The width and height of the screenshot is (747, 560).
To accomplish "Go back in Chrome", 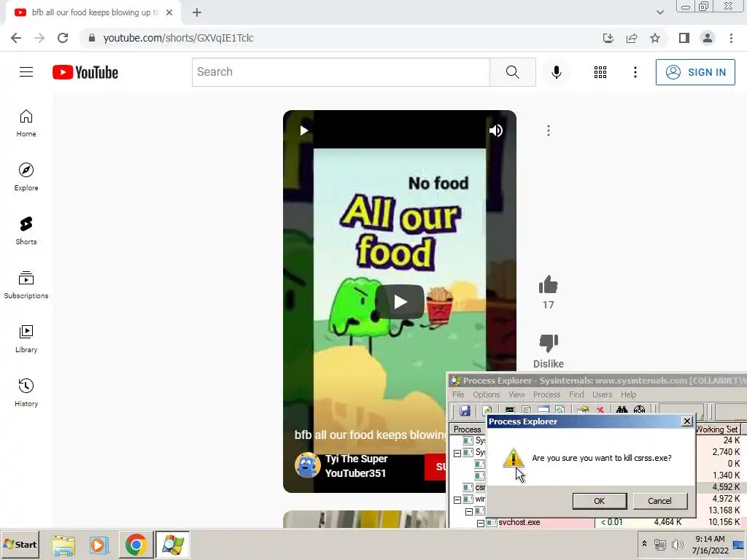I will (x=16, y=38).
